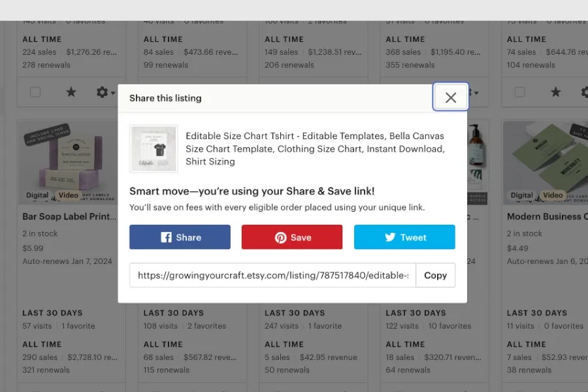Screen dimensions: 588x392
Task: Click the Bar Soap Label Print title
Action: 69,216
